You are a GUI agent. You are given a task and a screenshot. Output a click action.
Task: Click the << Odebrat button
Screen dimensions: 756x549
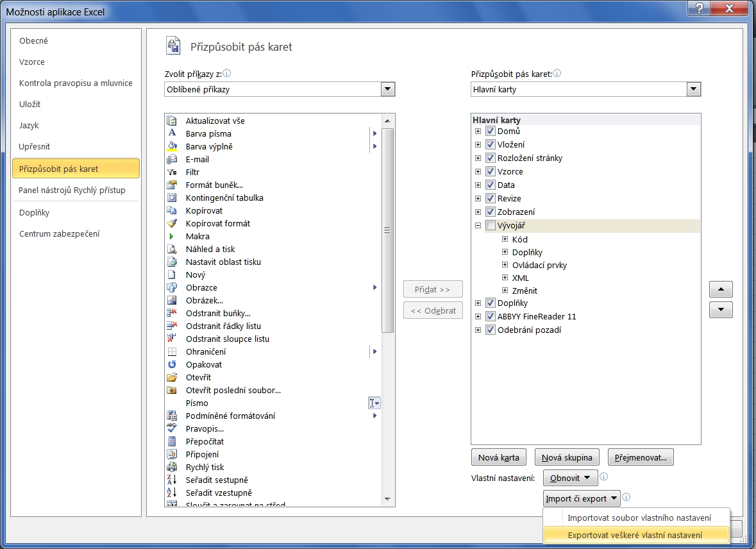tap(433, 310)
